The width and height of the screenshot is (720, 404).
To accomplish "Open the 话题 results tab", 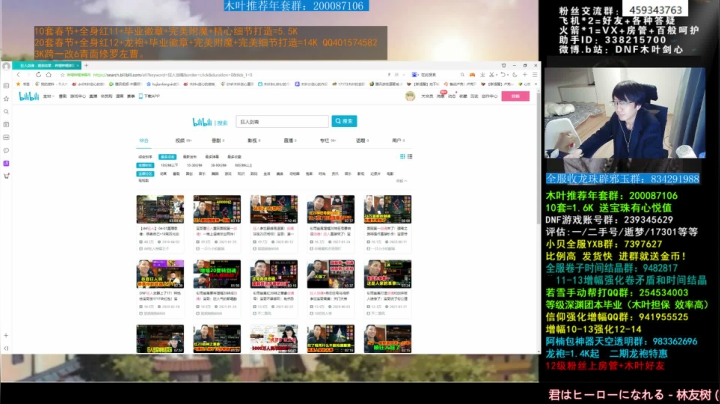I will coord(362,140).
